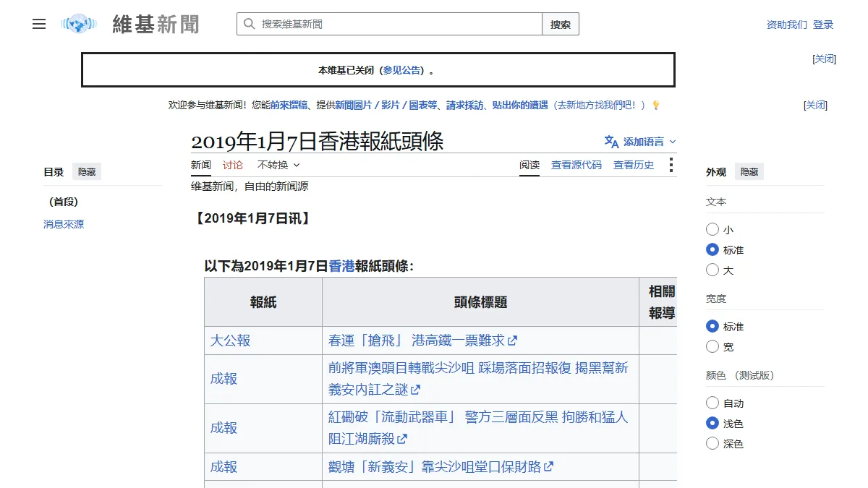
Task: Select standard width 标准 option
Action: pyautogui.click(x=712, y=326)
